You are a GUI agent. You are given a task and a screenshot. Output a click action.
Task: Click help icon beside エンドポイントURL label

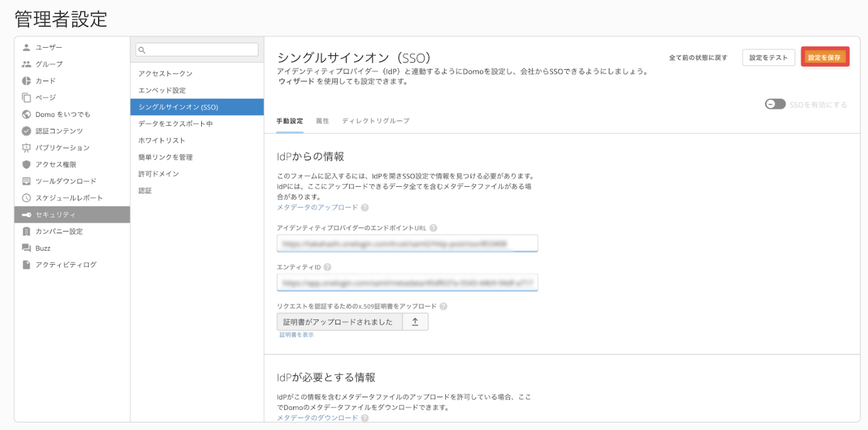tap(433, 228)
